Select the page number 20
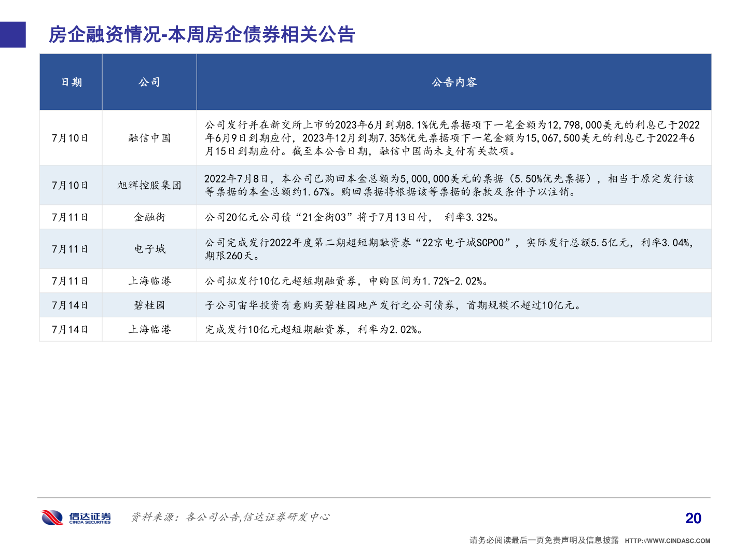 pos(692,517)
